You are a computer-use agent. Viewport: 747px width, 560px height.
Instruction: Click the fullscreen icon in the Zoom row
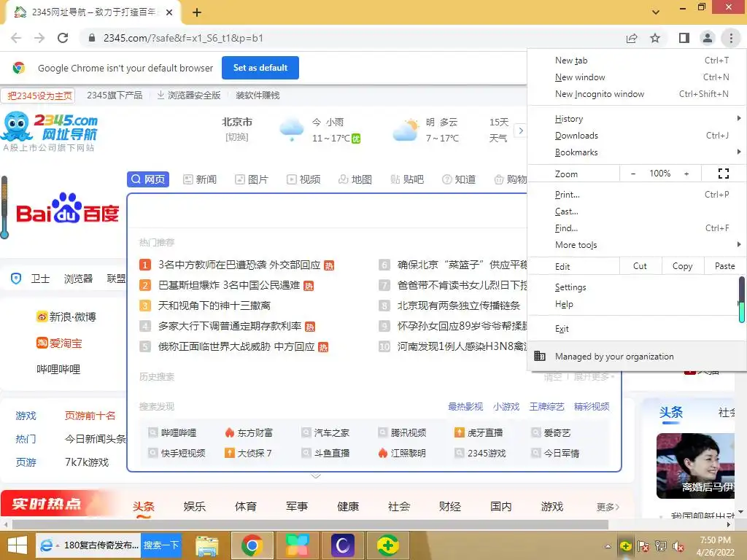pyautogui.click(x=723, y=174)
